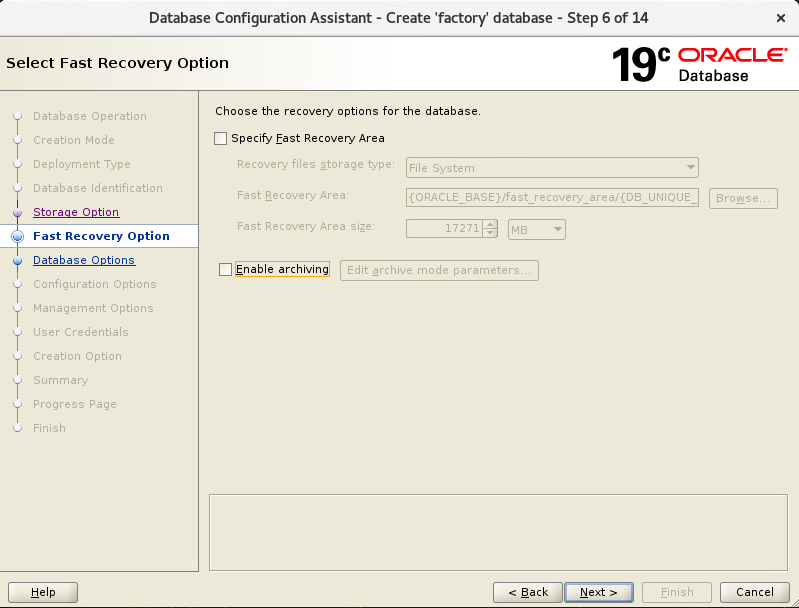Click the Creation Option step label

coord(77,356)
